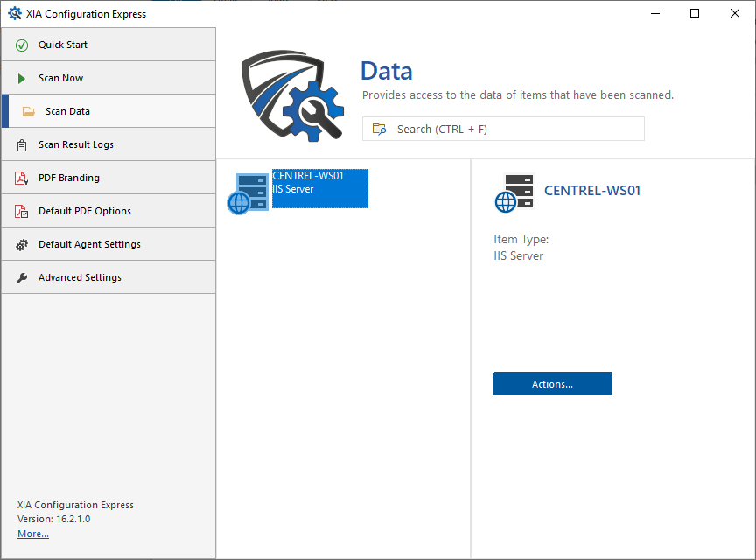Click the Default PDF Options icon
The height and width of the screenshot is (560, 756).
click(21, 211)
